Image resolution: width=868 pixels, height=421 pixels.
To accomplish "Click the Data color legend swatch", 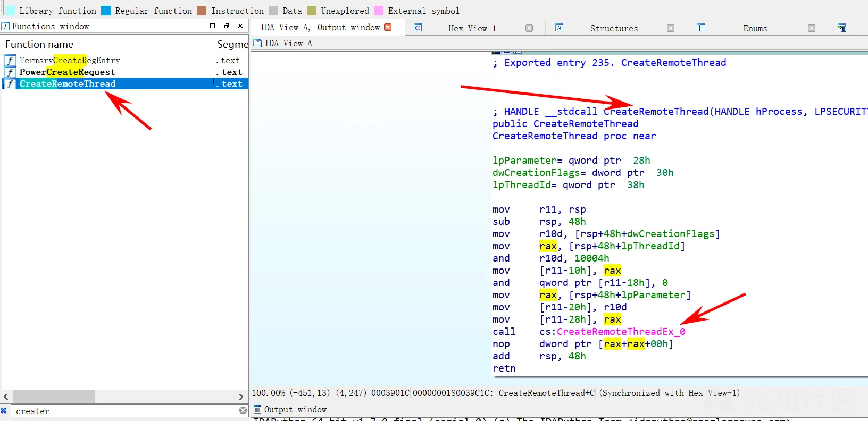I will [x=273, y=11].
